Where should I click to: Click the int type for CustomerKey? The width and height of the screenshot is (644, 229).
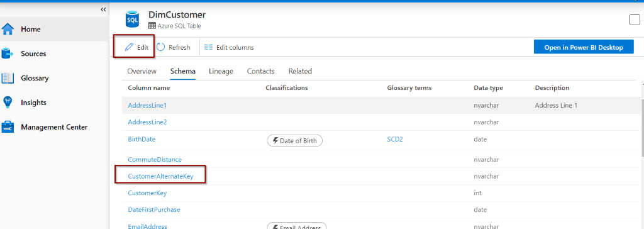tap(478, 193)
